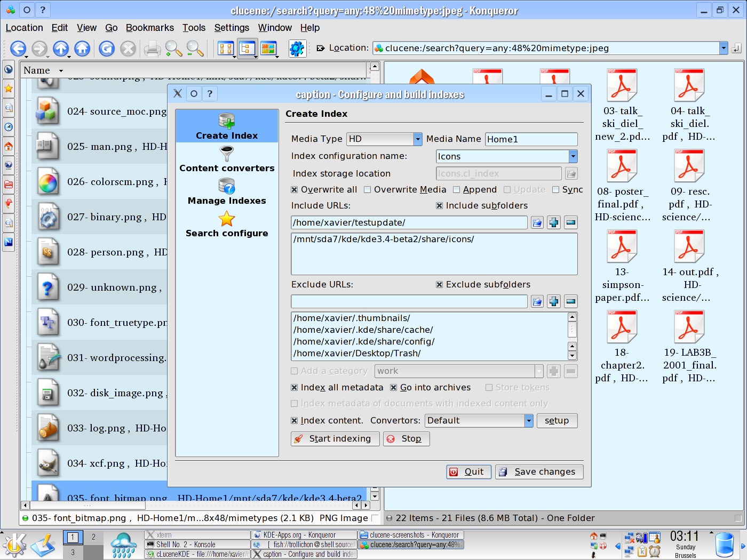The height and width of the screenshot is (560, 747).
Task: Toggle Overwrite all checkbox
Action: click(295, 189)
